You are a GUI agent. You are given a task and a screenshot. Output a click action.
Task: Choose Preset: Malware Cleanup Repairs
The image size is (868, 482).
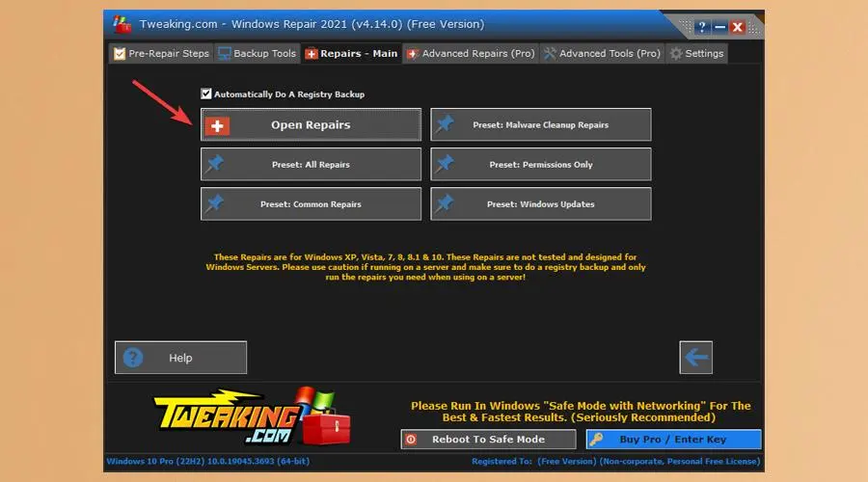click(x=541, y=124)
